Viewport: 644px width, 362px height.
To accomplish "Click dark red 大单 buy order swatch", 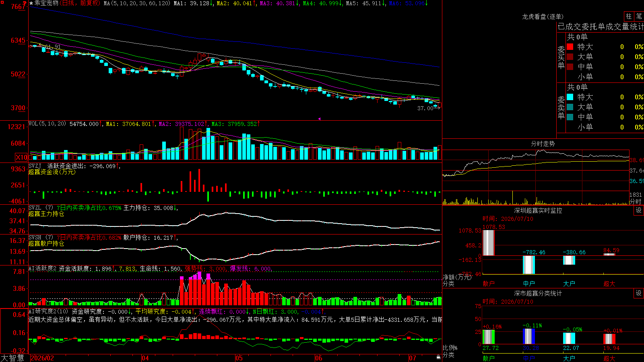I will tap(570, 57).
